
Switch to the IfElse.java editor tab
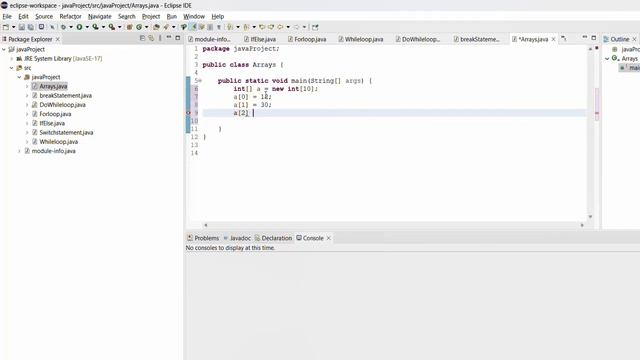pos(260,39)
